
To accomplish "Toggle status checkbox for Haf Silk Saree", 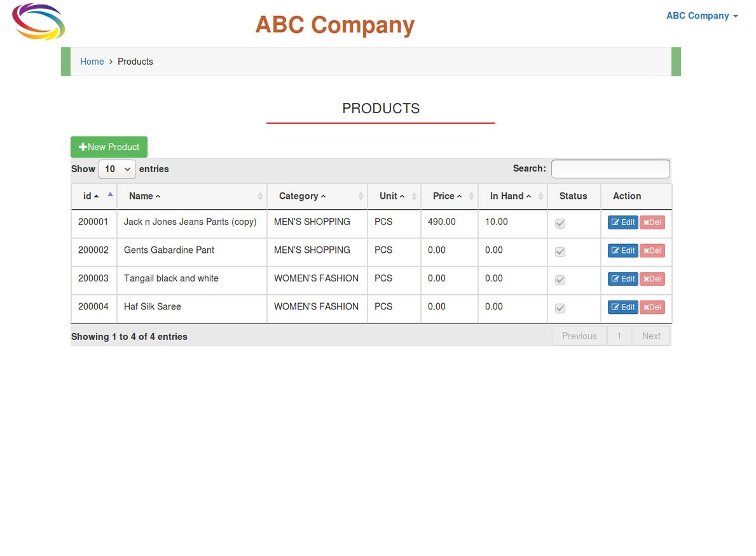I will click(x=560, y=308).
